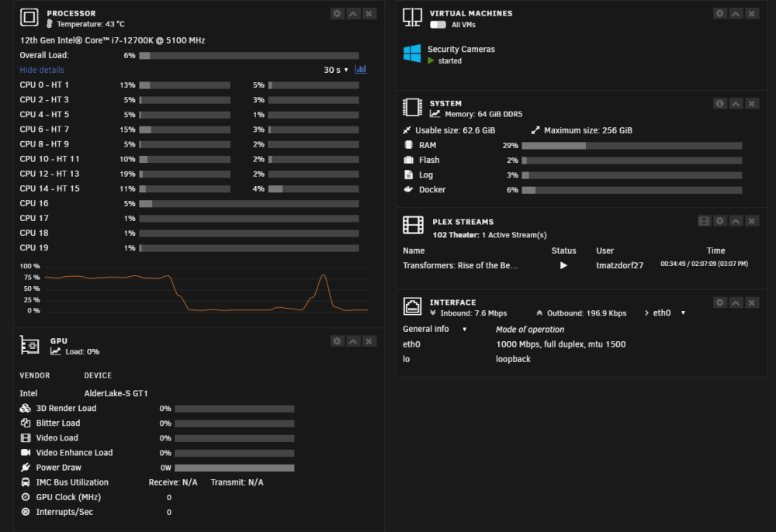
Task: Click the RAM usage bar
Action: pyautogui.click(x=632, y=146)
